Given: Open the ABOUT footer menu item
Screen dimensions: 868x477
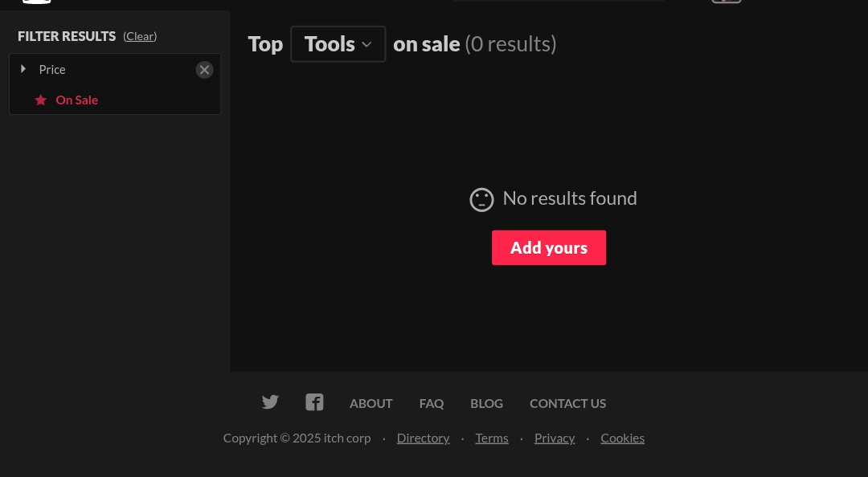Looking at the screenshot, I should 371,403.
